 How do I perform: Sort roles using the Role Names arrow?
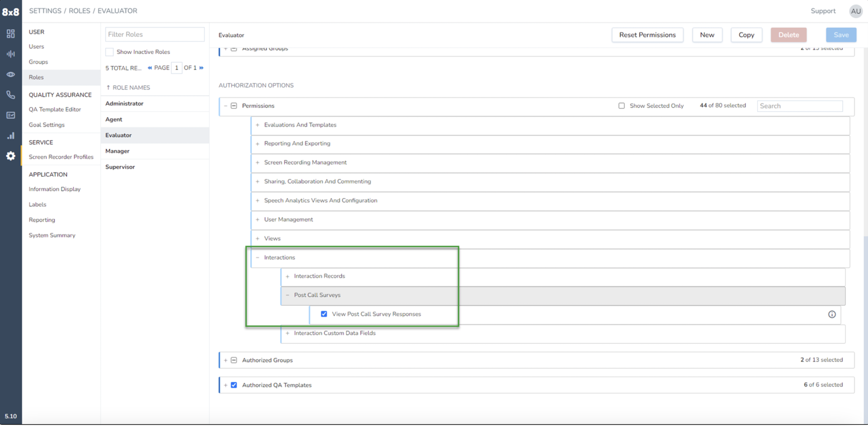coord(108,88)
